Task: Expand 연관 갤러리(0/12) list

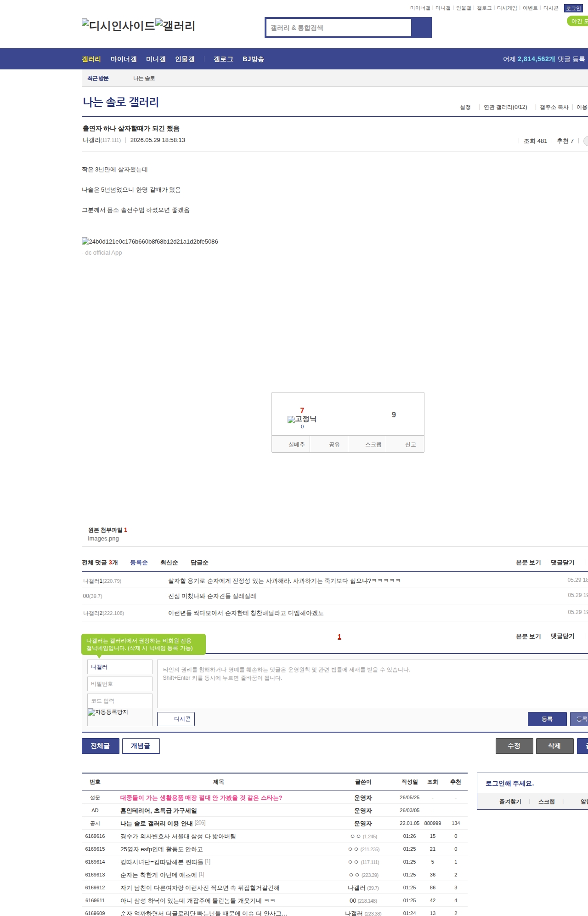Action: [505, 107]
